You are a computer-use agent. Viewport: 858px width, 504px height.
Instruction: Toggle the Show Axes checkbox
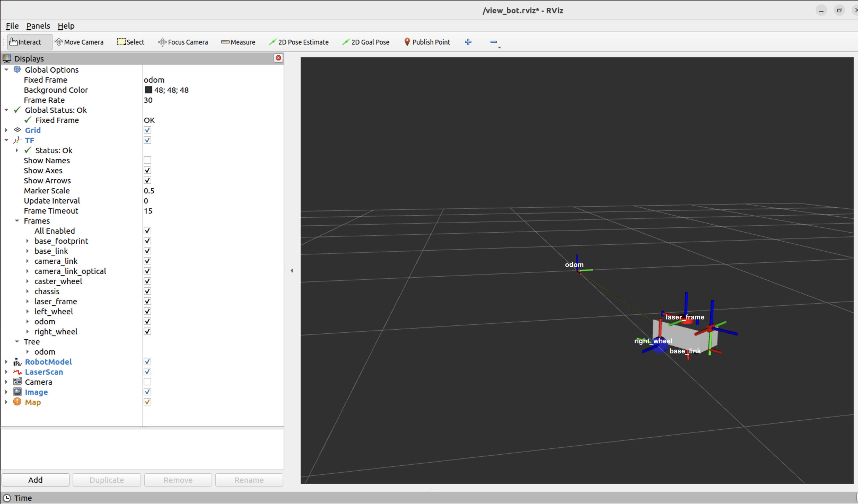tap(147, 170)
